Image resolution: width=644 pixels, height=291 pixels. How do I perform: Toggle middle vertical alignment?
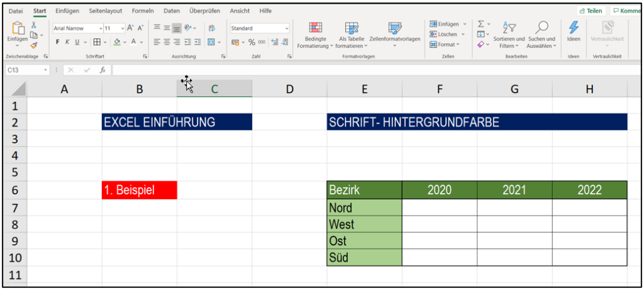tap(167, 28)
